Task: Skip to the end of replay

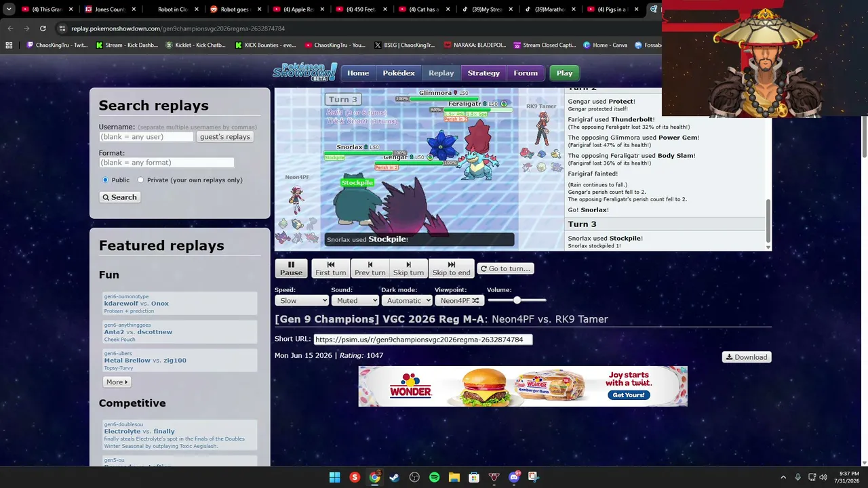Action: (x=451, y=268)
